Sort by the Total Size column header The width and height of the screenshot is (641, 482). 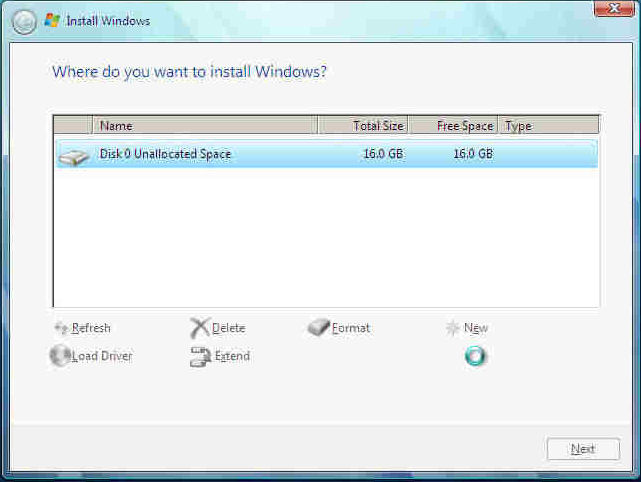[363, 126]
